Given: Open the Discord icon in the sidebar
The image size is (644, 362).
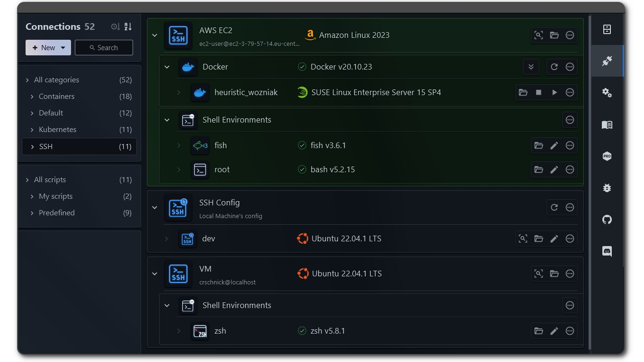Looking at the screenshot, I should click(x=607, y=251).
